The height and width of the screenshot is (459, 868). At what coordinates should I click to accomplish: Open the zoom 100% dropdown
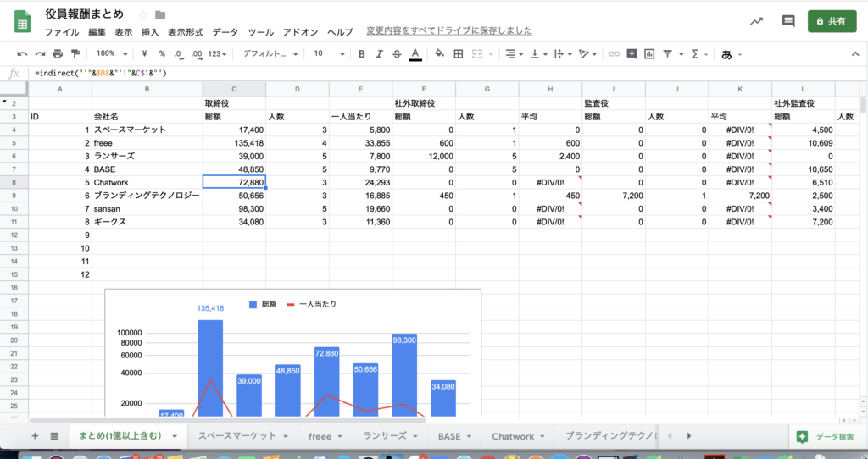[111, 54]
